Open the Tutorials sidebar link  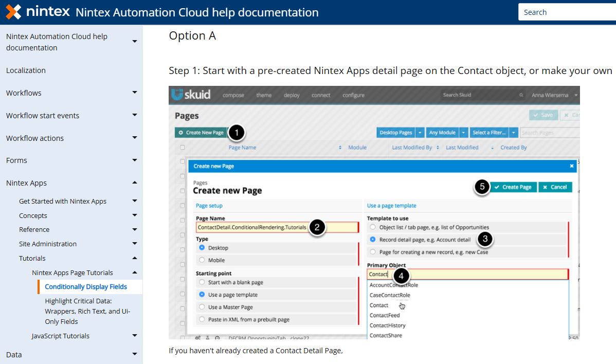tap(32, 259)
